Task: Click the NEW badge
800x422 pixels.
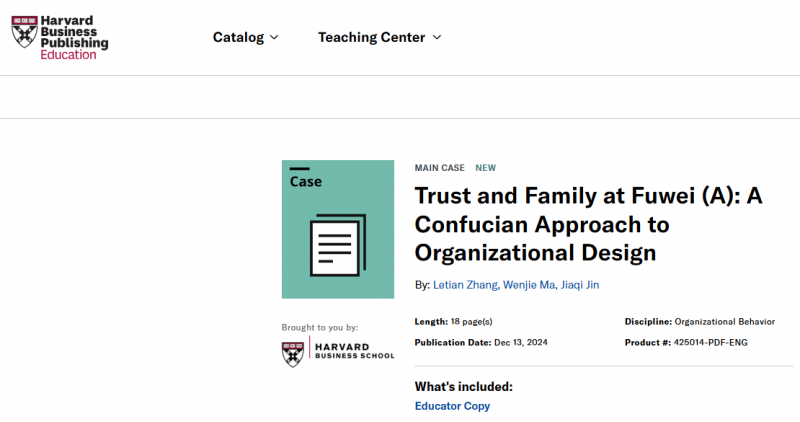Action: tap(485, 168)
